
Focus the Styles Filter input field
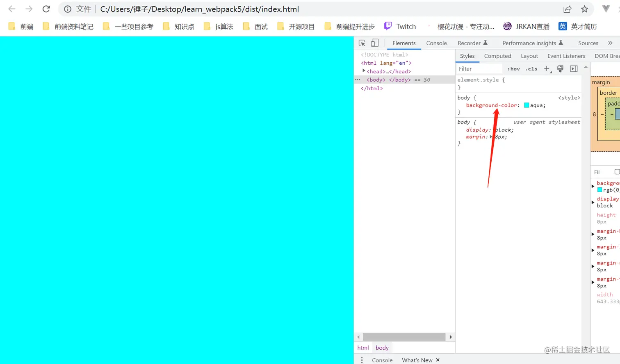(479, 69)
